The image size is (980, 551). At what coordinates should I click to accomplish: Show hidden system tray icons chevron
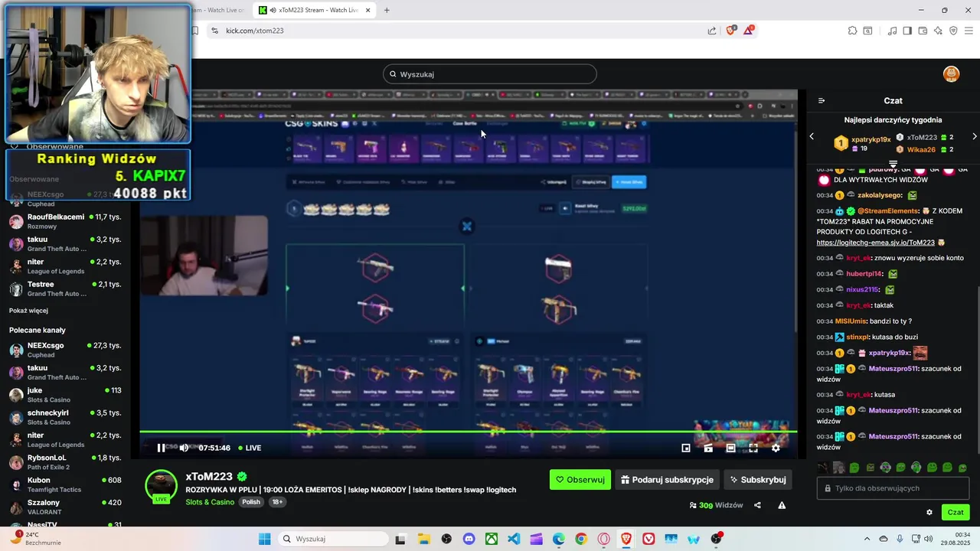[x=867, y=539]
